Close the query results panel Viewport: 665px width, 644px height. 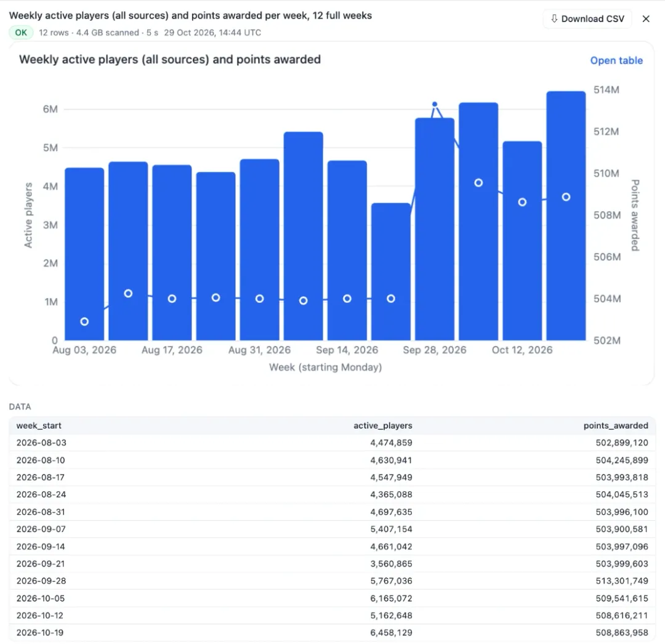[645, 19]
